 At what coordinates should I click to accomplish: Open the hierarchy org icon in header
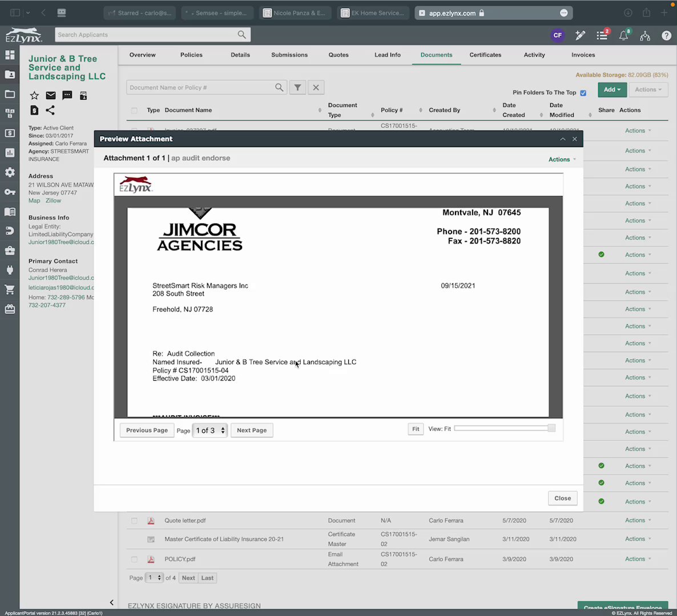(644, 36)
